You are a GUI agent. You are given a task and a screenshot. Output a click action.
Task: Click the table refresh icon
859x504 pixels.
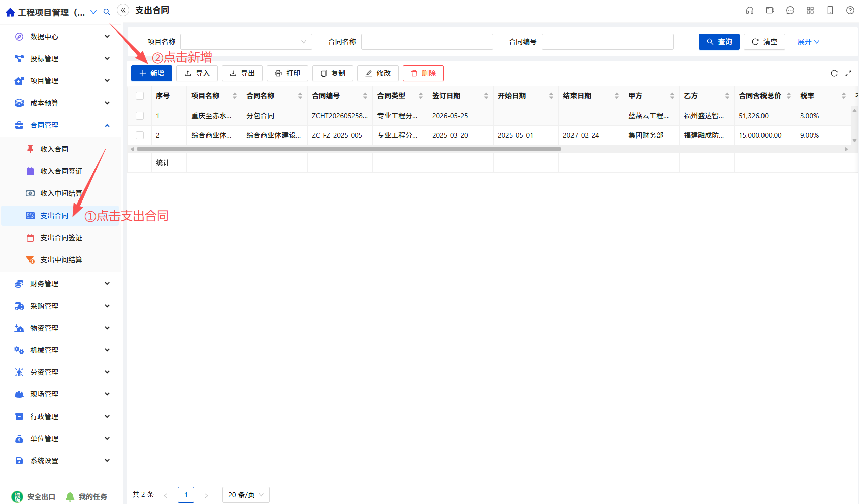(x=834, y=73)
